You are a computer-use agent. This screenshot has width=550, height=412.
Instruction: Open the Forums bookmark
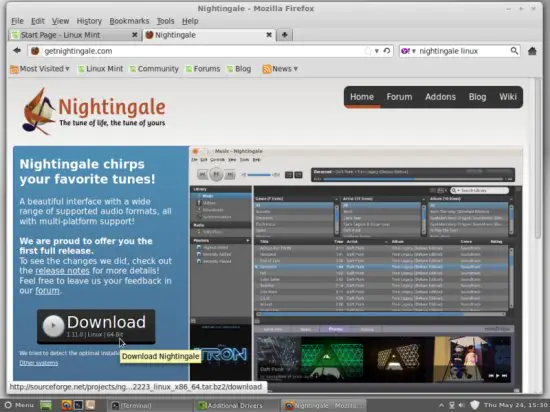203,69
